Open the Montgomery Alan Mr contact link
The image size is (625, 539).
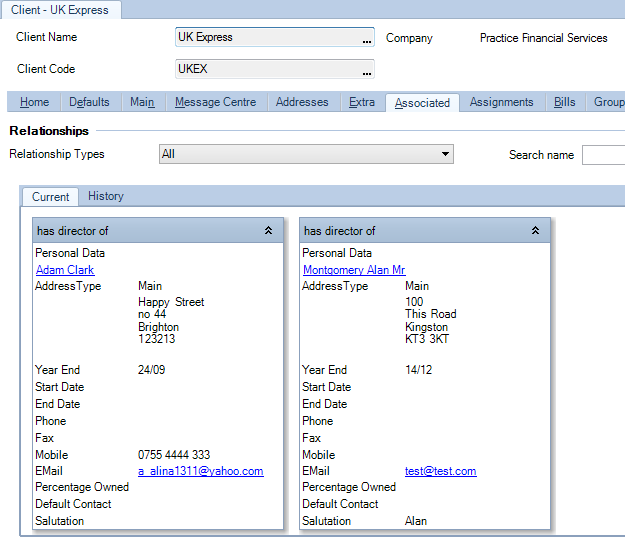pyautogui.click(x=354, y=270)
